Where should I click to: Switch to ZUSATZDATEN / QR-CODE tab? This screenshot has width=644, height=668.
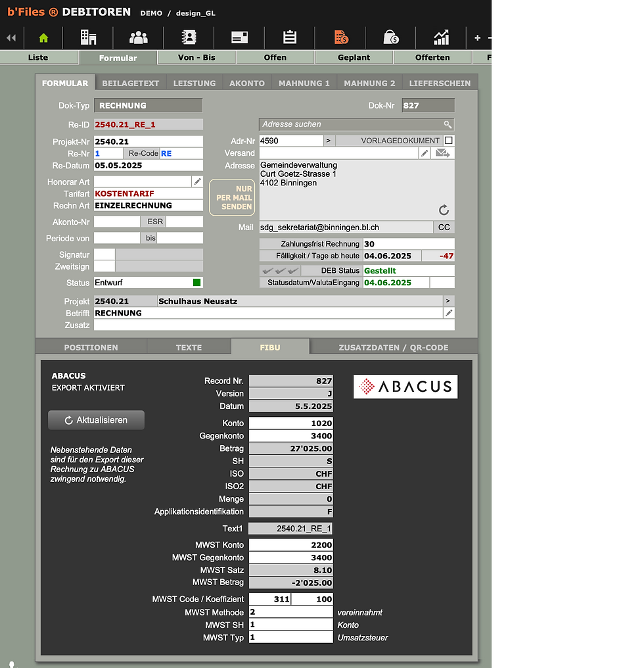pos(394,348)
